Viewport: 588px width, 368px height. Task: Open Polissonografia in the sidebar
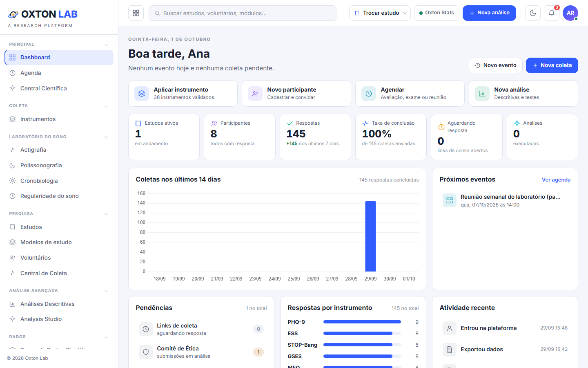pyautogui.click(x=59, y=165)
